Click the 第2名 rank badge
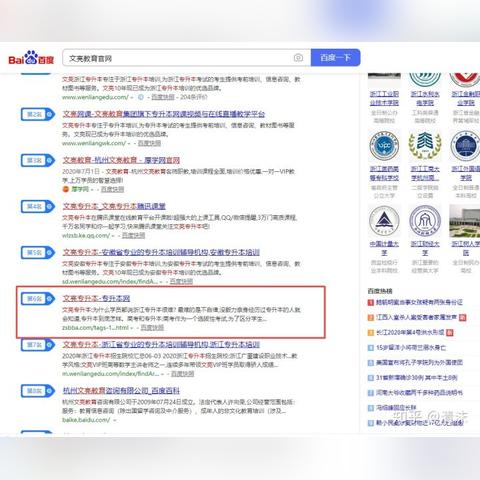The image size is (480, 480). (x=37, y=114)
